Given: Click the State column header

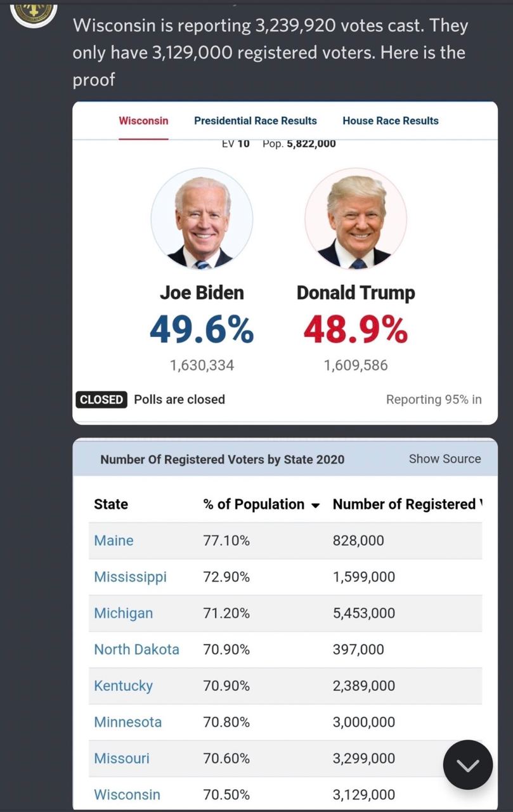Looking at the screenshot, I should [x=111, y=504].
